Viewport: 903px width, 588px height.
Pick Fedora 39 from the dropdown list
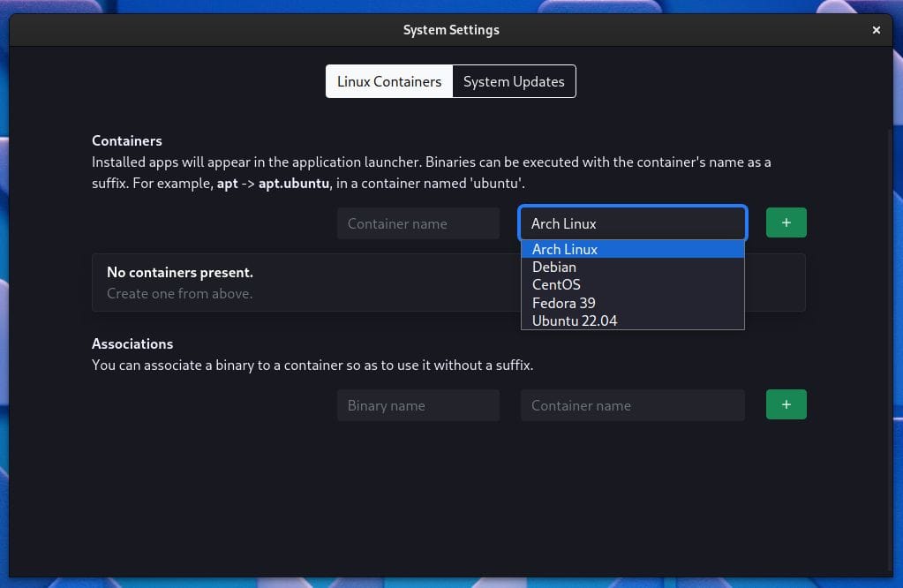pyautogui.click(x=563, y=303)
